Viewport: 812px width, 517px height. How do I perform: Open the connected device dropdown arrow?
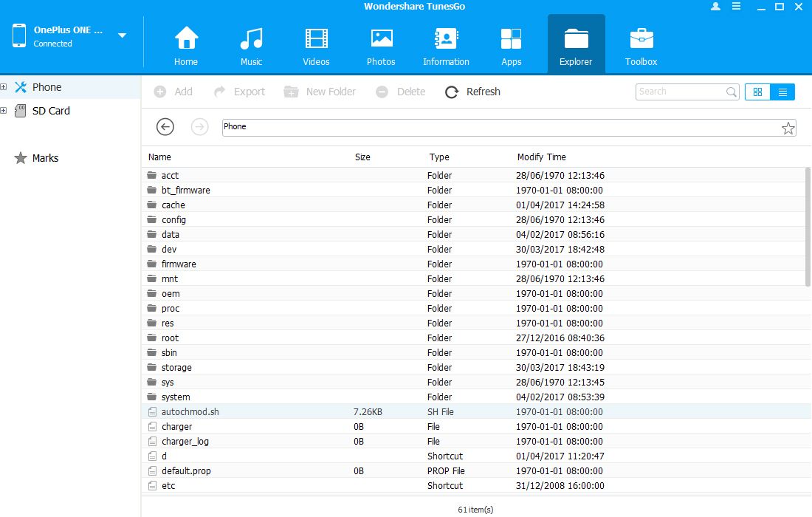tap(122, 35)
